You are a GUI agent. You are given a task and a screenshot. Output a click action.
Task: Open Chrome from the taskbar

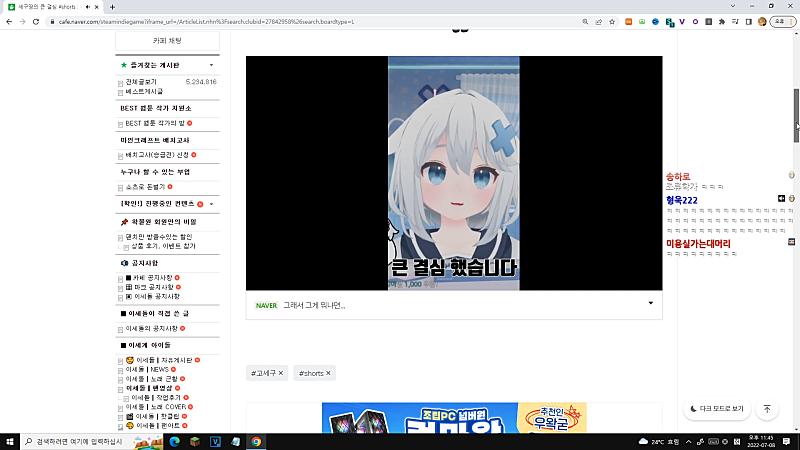(256, 441)
